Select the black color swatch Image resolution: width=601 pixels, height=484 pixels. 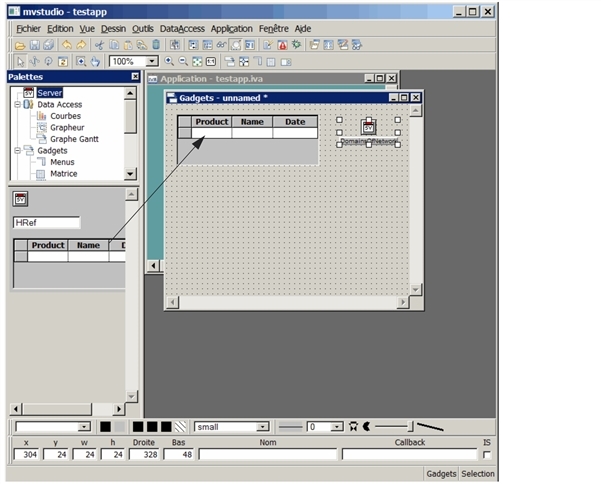tap(106, 427)
